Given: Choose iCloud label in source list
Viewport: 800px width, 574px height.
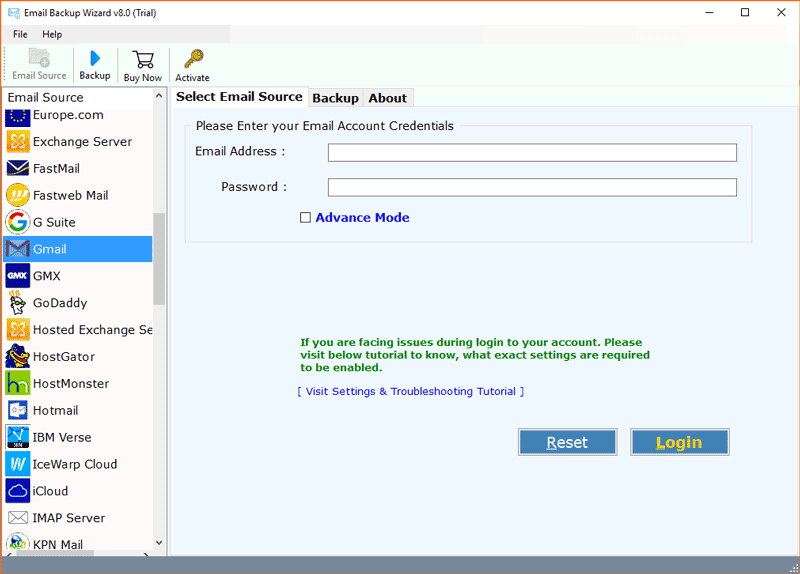Looking at the screenshot, I should 50,491.
